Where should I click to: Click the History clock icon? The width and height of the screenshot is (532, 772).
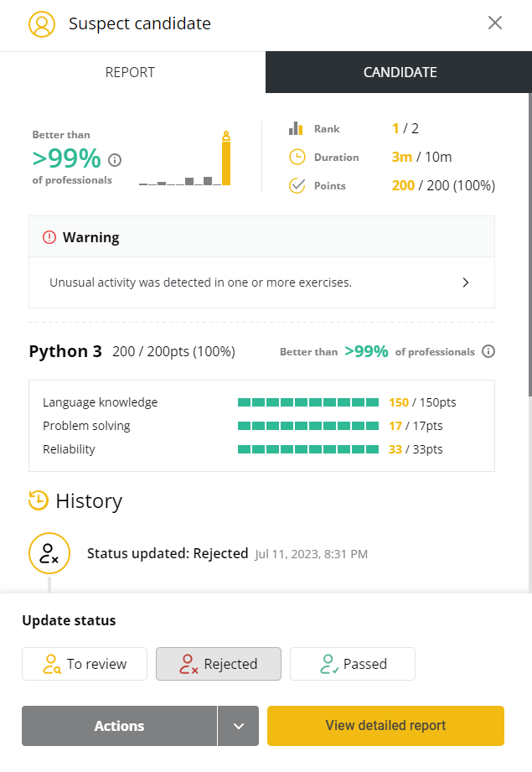point(38,500)
